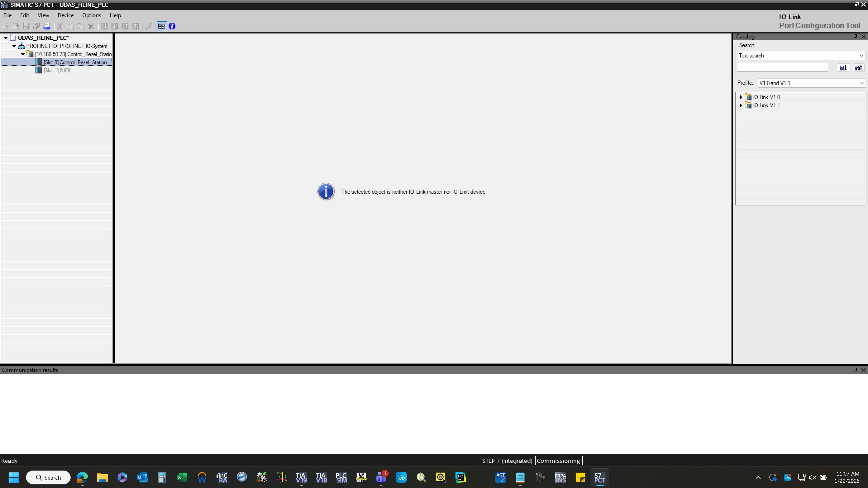The width and height of the screenshot is (868, 488).
Task: Open PLC SIM from the taskbar
Action: [x=341, y=477]
